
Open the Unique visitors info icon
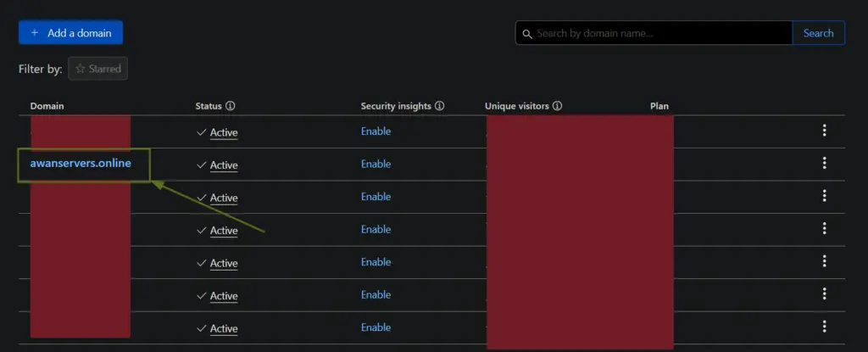[558, 105]
